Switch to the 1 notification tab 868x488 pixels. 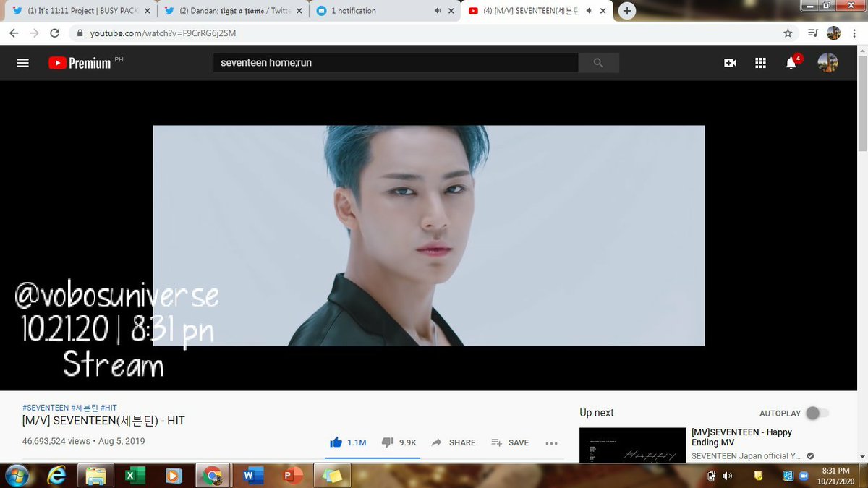384,11
